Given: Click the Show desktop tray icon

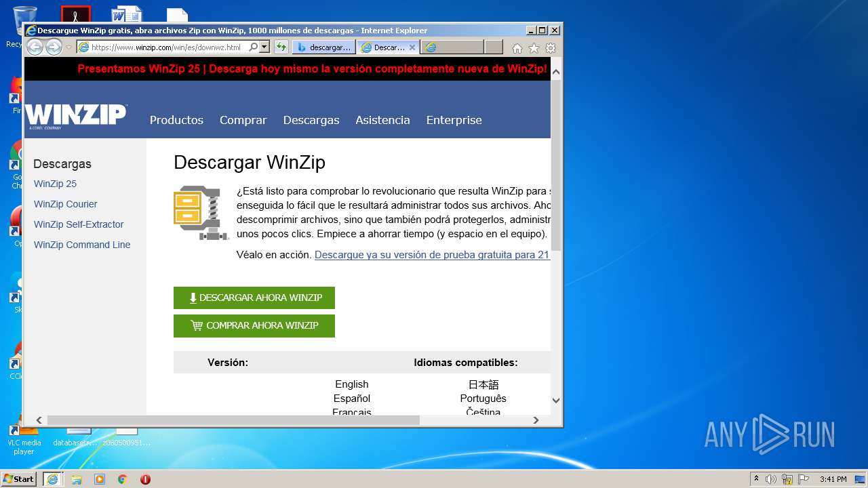Looking at the screenshot, I should (x=860, y=479).
